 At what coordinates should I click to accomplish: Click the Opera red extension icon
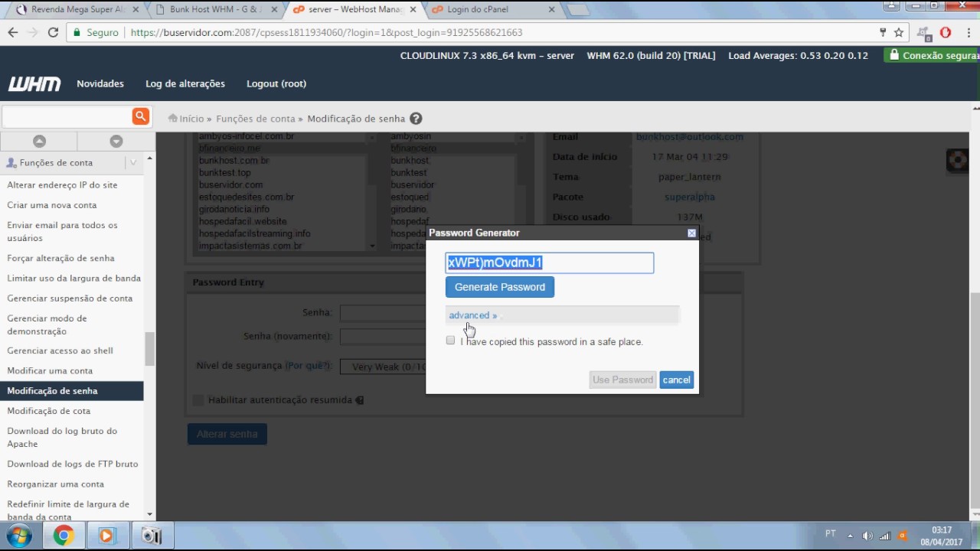click(x=946, y=32)
